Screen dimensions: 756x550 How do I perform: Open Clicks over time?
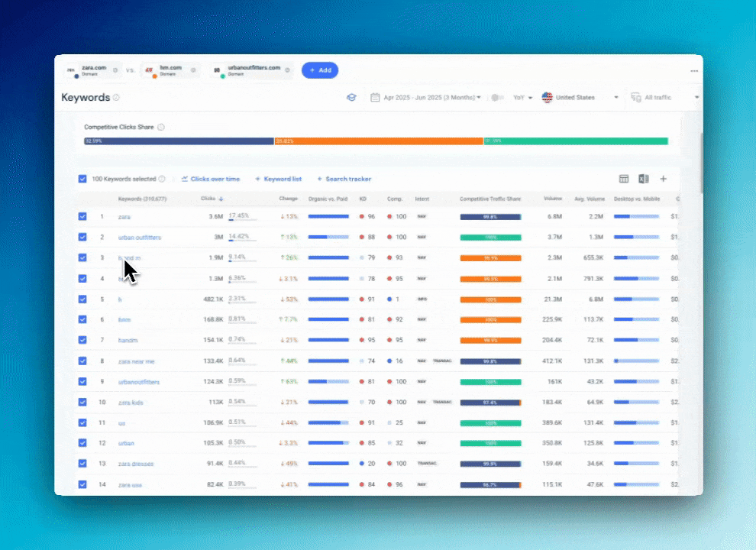click(x=211, y=179)
